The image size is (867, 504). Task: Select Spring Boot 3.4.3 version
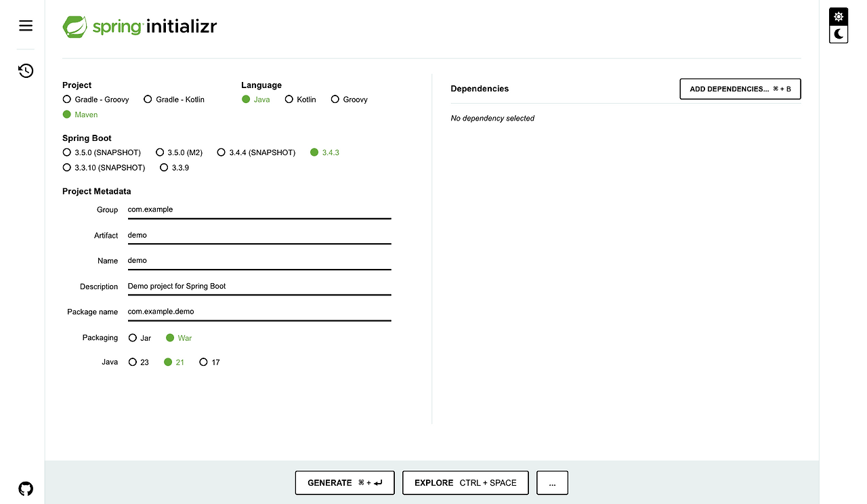pos(325,152)
